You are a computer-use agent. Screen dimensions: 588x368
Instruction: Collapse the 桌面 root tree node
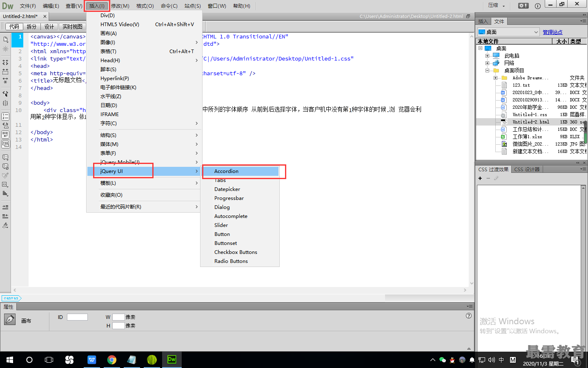click(481, 48)
